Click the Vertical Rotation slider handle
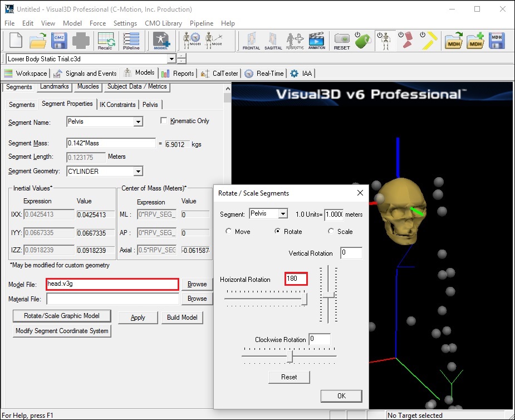Viewport: 515px width, 420px height. [328, 295]
